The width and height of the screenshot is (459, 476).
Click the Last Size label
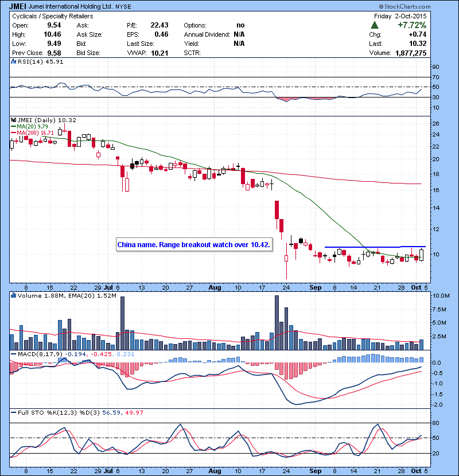140,44
